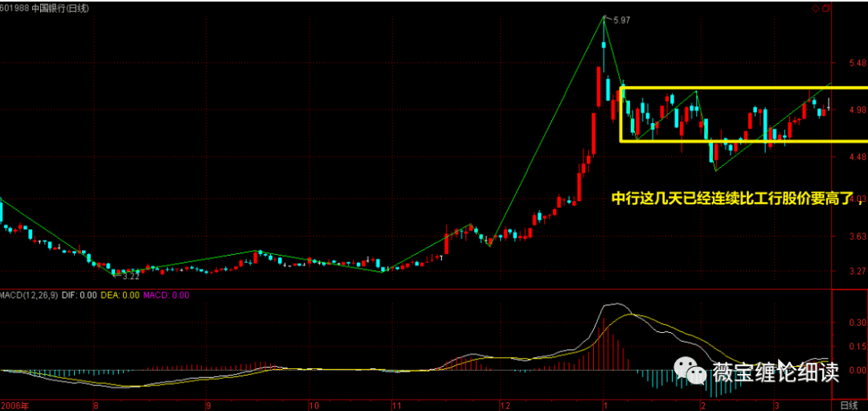Click the MACD(12,26,9) indicator label

(x=27, y=295)
